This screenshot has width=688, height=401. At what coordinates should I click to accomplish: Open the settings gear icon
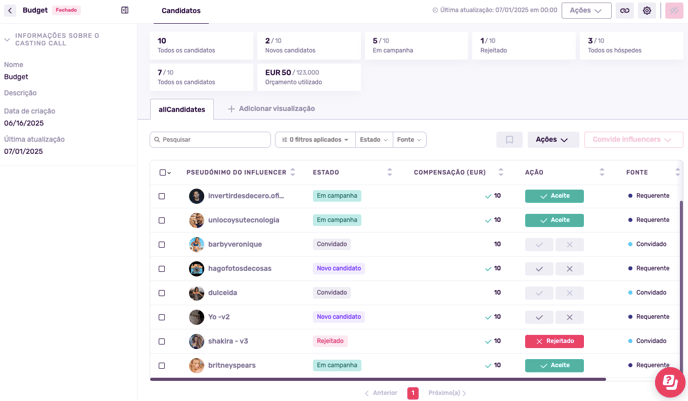pos(647,11)
